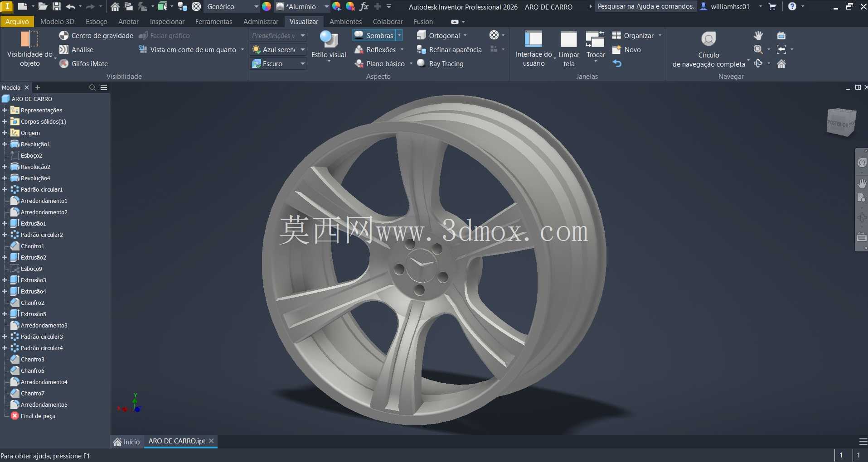868x462 pixels.
Task: Switch to Modelo 3D tab
Action: coord(57,21)
